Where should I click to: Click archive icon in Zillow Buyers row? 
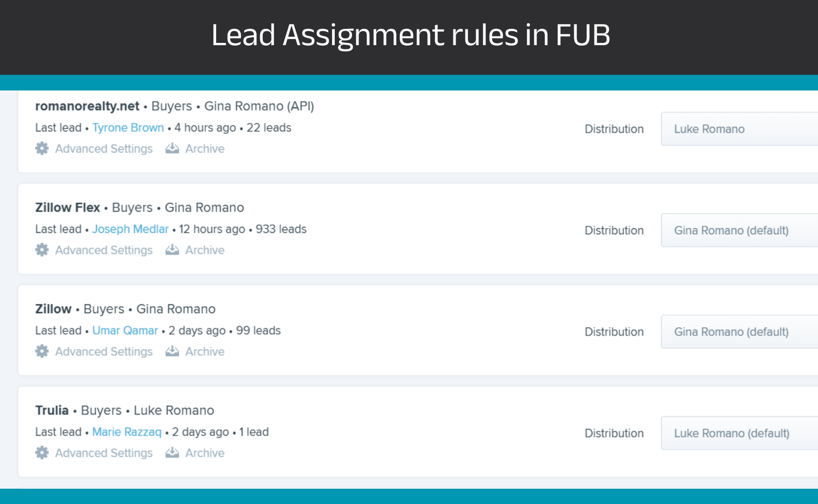coord(172,351)
